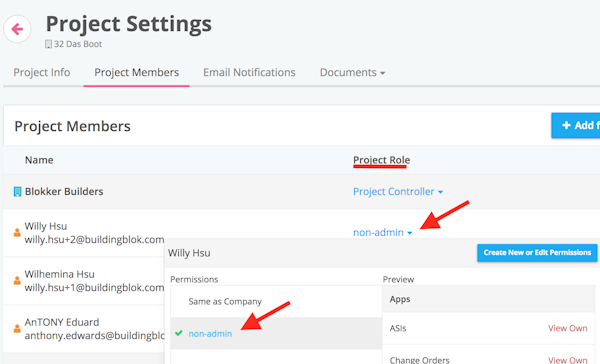This screenshot has height=364, width=600.
Task: Click email willy.hsu+1@buildingblok.com
Action: point(94,287)
